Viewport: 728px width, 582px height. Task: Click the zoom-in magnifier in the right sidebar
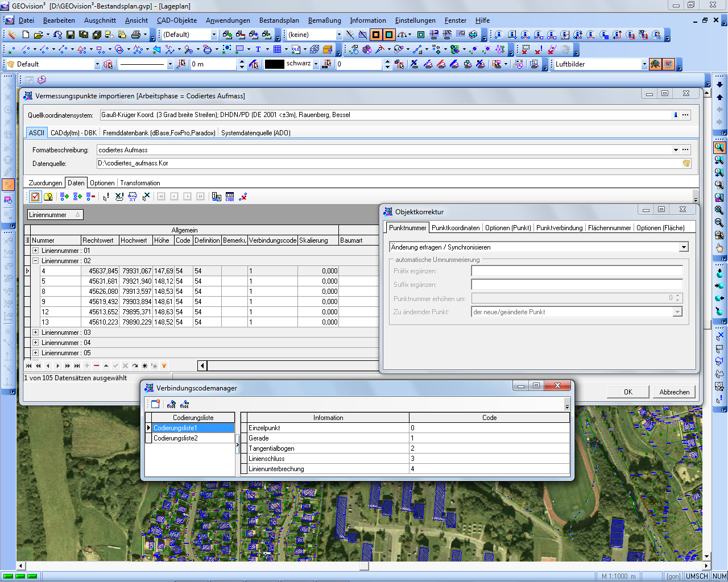(x=719, y=210)
